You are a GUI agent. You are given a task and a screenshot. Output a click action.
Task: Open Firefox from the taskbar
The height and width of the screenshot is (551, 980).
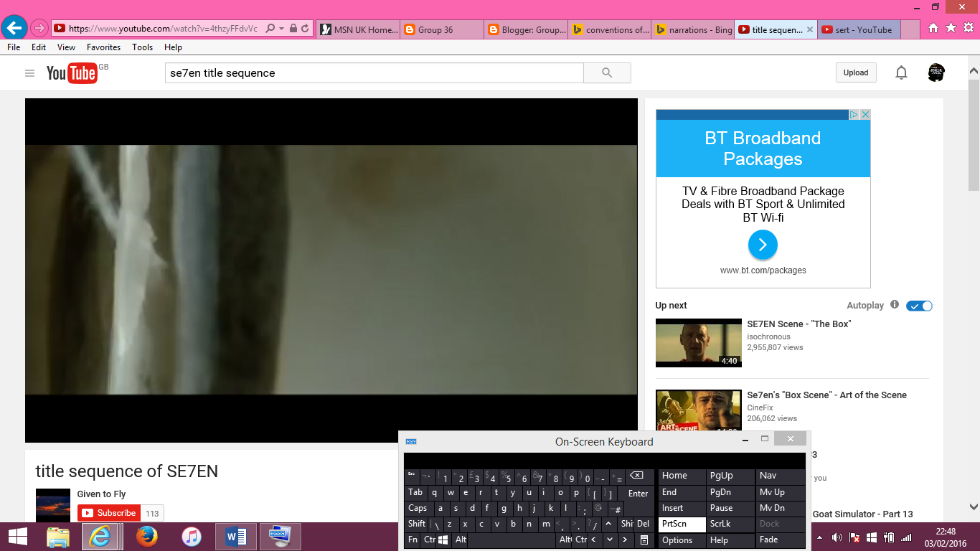tap(146, 537)
